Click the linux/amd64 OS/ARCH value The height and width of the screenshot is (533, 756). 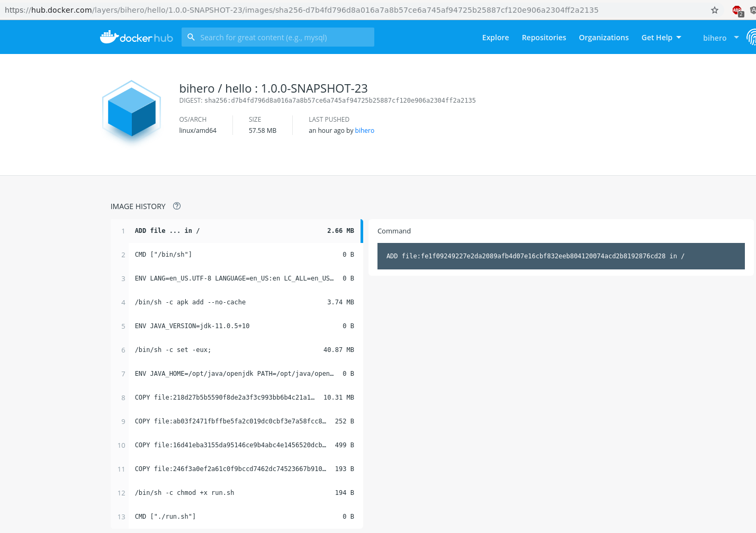(198, 131)
